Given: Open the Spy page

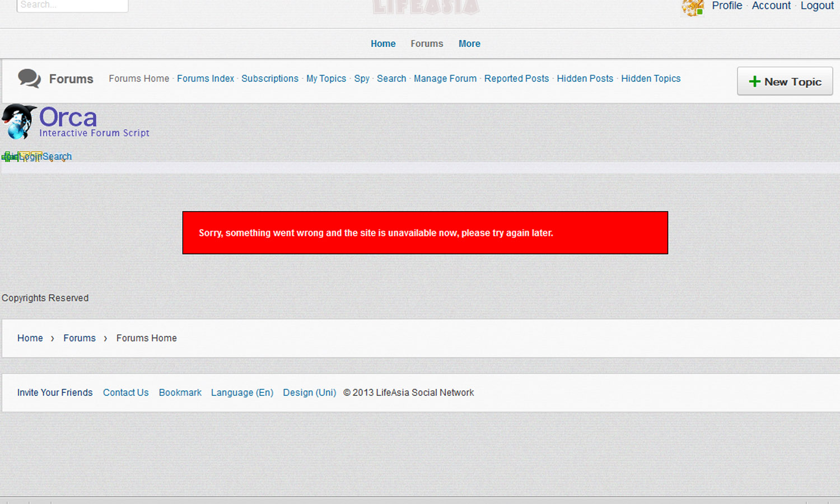Looking at the screenshot, I should point(362,78).
